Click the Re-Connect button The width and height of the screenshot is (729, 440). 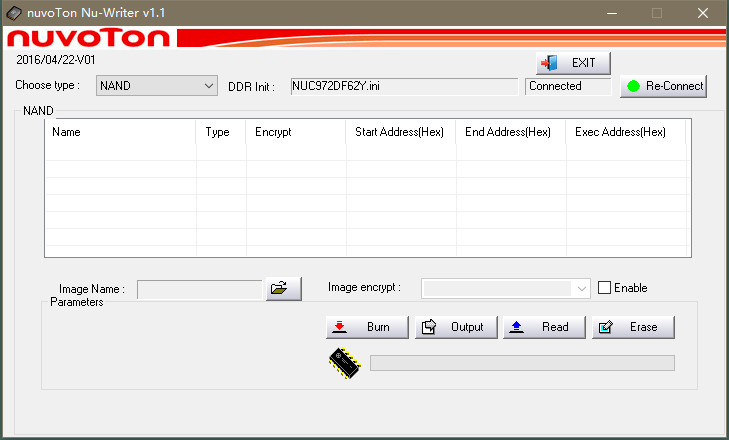point(663,86)
